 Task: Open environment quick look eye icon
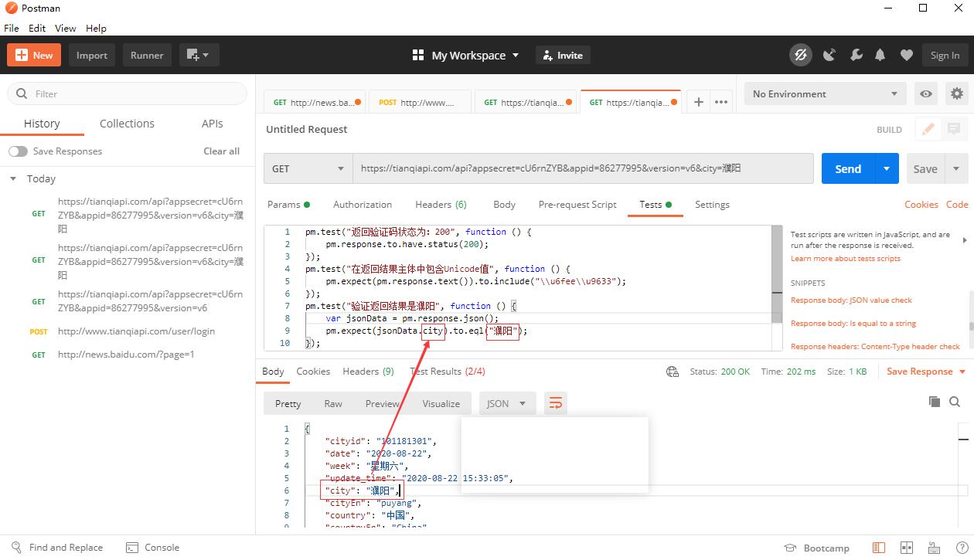[x=925, y=93]
